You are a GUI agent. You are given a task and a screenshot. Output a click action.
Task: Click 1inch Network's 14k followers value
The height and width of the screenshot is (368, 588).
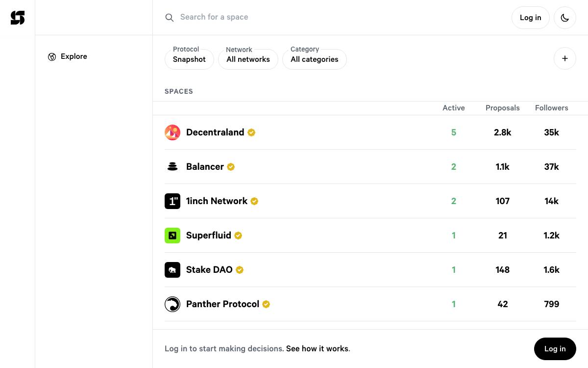point(552,201)
